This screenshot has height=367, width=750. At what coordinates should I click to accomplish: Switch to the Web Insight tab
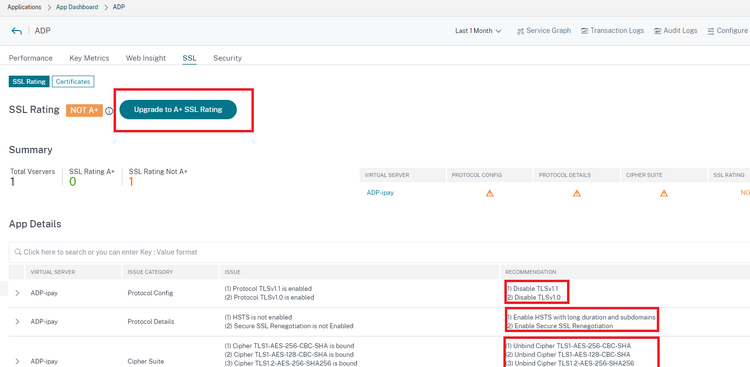(x=145, y=58)
